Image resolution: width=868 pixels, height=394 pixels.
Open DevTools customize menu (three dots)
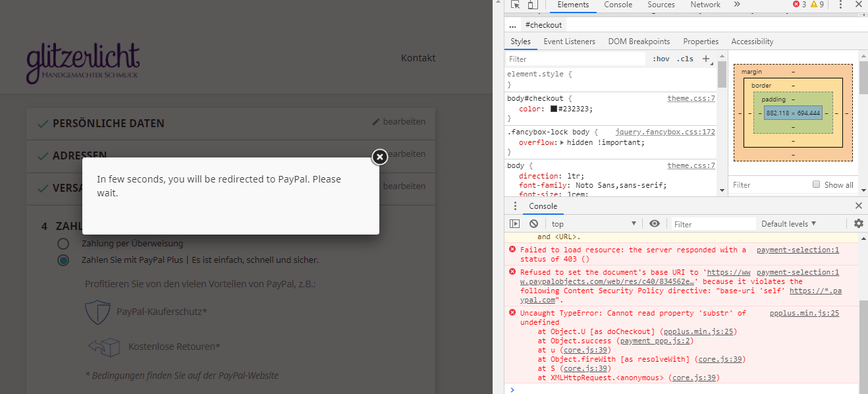[840, 5]
